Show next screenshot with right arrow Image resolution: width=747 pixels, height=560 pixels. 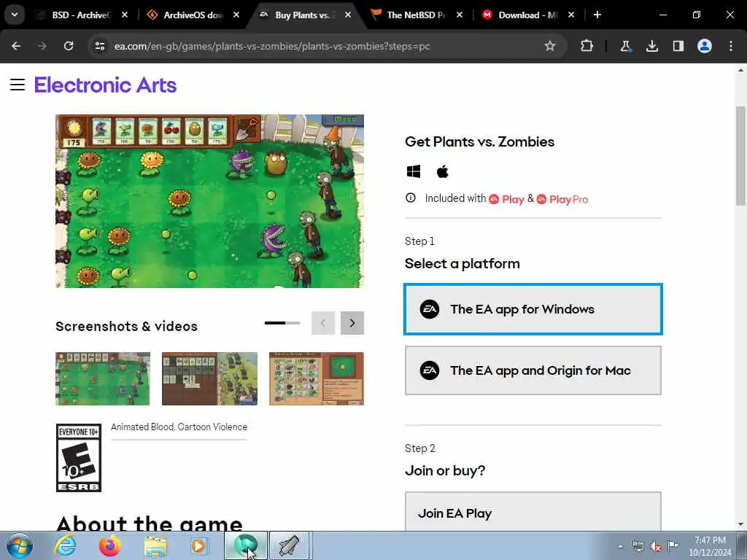[x=352, y=323]
